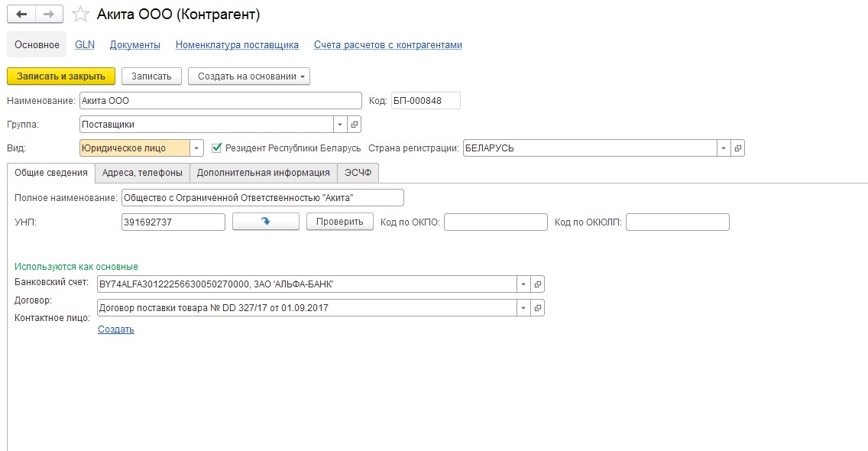This screenshot has width=868, height=451.
Task: Open the Страна регистрации record icon
Action: [737, 148]
